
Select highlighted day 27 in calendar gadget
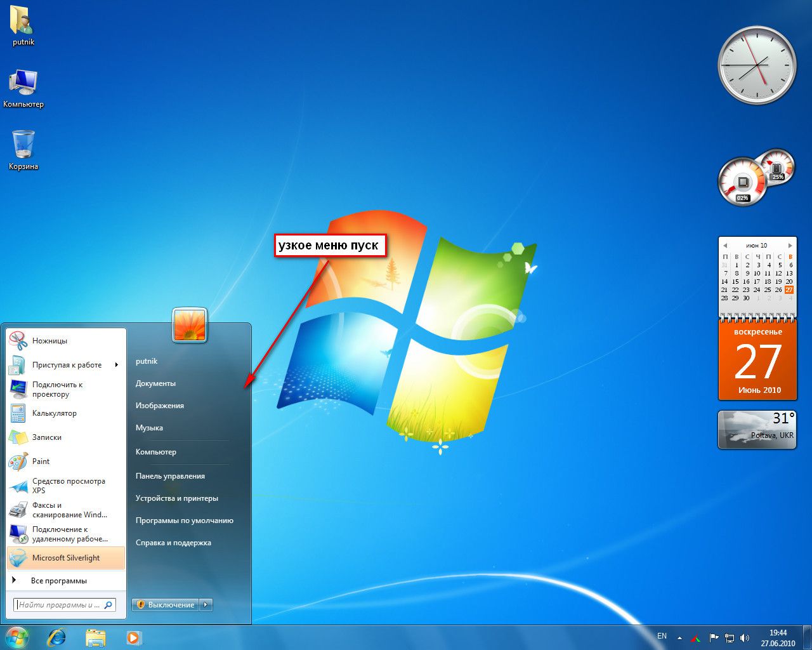[789, 289]
